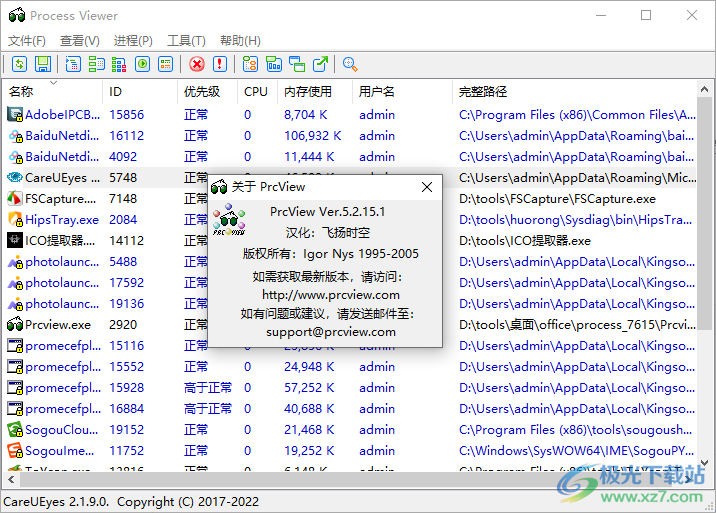The image size is (716, 513).
Task: Click process ID 5488 for photolaunc
Action: [123, 262]
